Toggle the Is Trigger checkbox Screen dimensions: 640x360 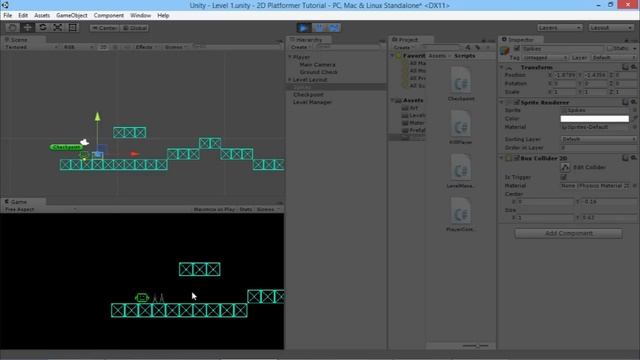pos(564,177)
